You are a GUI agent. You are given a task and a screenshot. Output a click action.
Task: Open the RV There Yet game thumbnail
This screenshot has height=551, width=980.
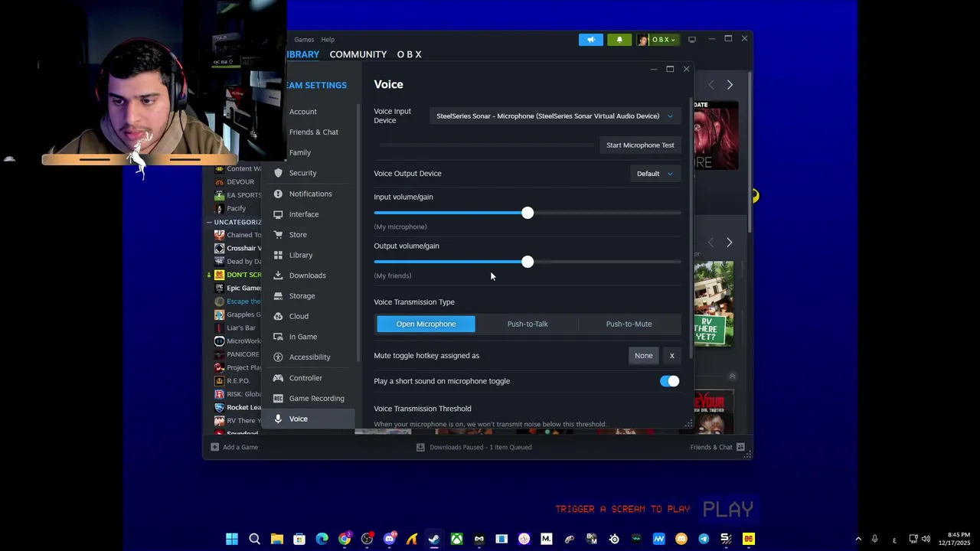pos(714,303)
